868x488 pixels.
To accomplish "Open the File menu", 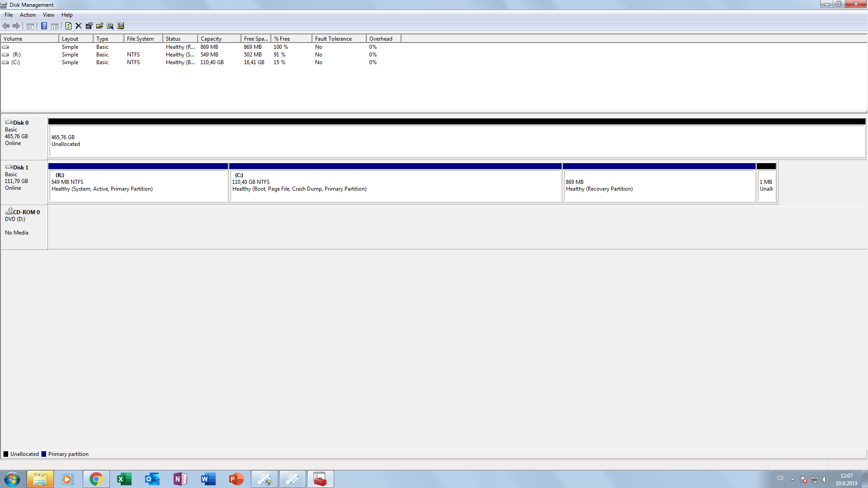I will click(9, 15).
